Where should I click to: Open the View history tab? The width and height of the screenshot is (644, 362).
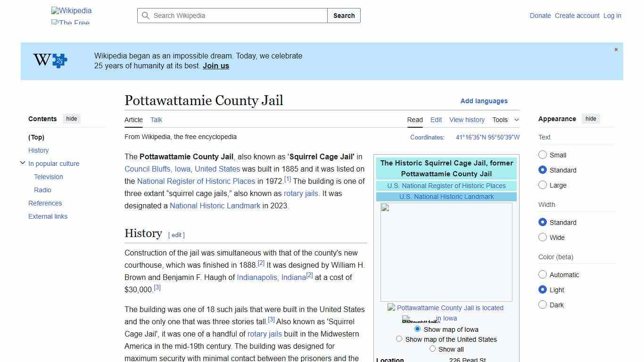(467, 120)
